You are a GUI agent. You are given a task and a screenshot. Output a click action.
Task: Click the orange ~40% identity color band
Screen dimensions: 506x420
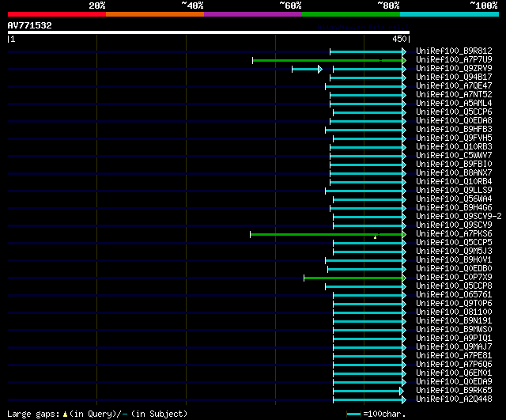point(155,14)
